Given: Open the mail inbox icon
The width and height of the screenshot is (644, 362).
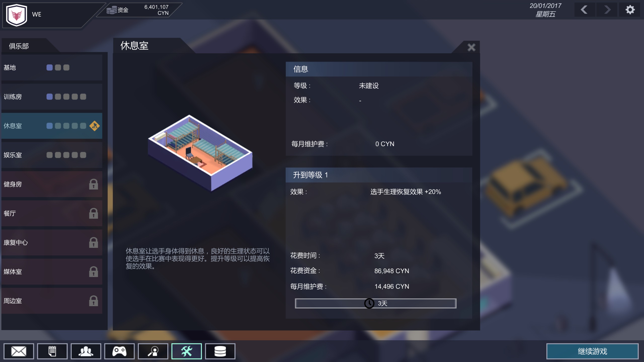Looking at the screenshot, I should [x=19, y=351].
